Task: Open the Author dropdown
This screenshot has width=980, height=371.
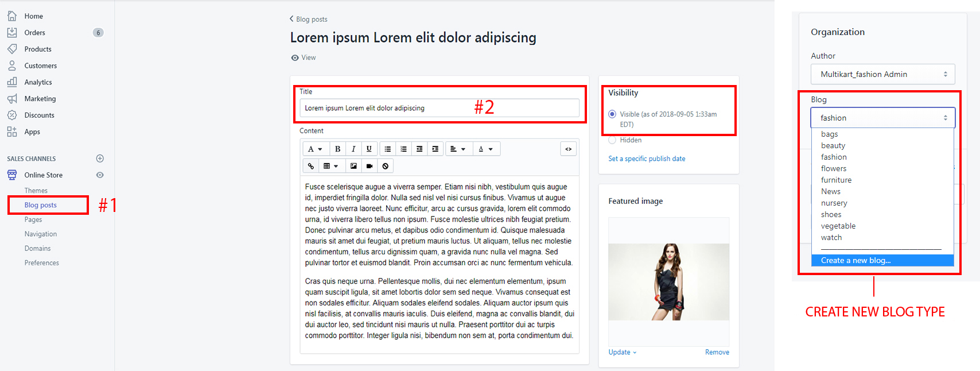Action: coord(882,74)
